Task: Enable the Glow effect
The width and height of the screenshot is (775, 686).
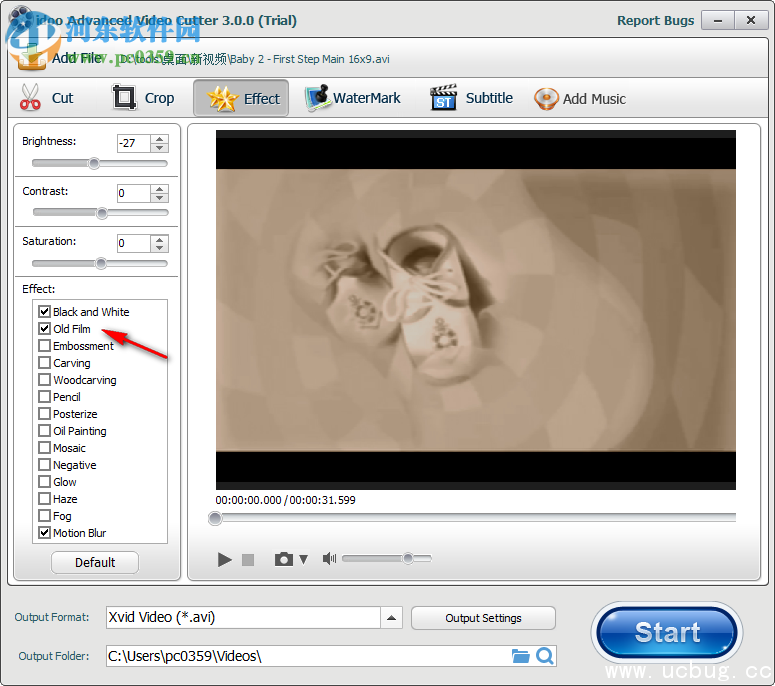Action: pos(44,482)
